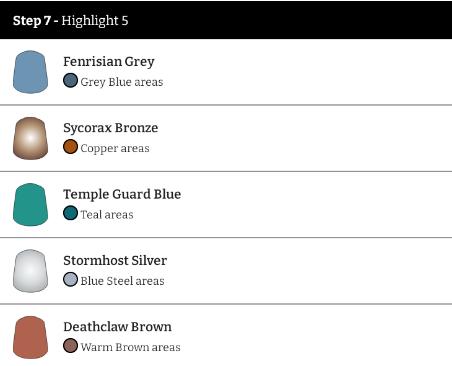The image size is (452, 366).
Task: Click the Blue Steel areas label
Action: tap(122, 281)
